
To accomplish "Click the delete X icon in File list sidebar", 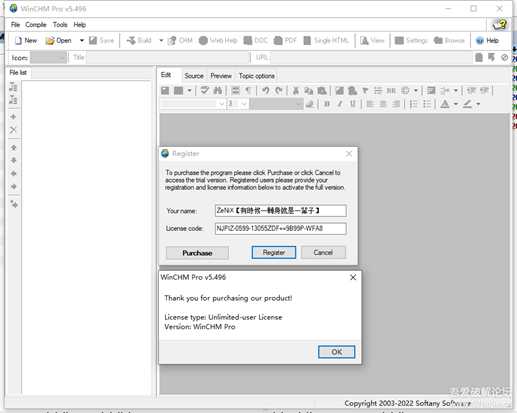I will (x=13, y=130).
